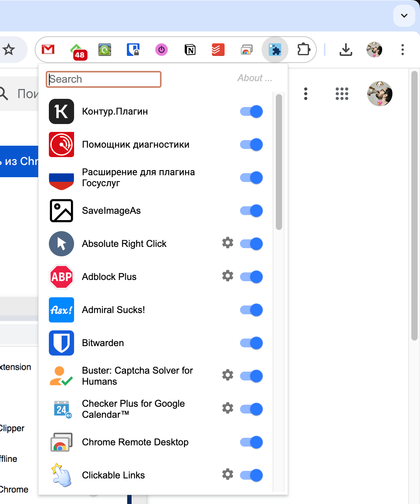The height and width of the screenshot is (504, 420).
Task: Click the Контур.Плагин name text
Action: (115, 111)
